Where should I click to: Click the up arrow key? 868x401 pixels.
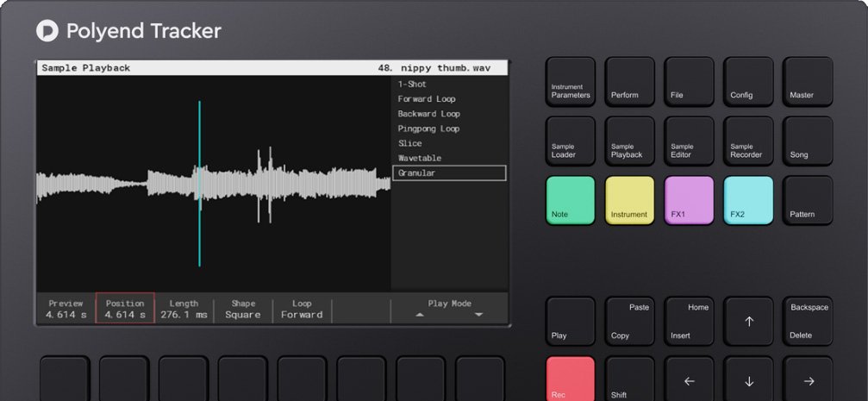coord(748,322)
